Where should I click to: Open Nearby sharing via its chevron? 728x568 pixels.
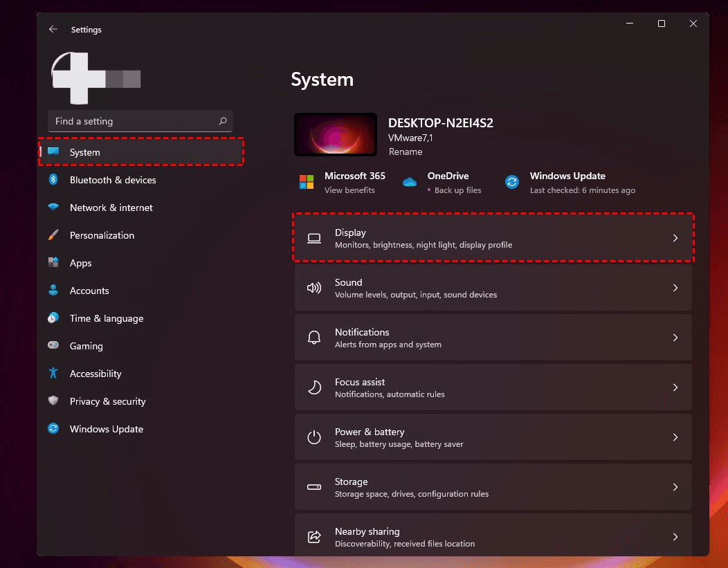pyautogui.click(x=675, y=536)
